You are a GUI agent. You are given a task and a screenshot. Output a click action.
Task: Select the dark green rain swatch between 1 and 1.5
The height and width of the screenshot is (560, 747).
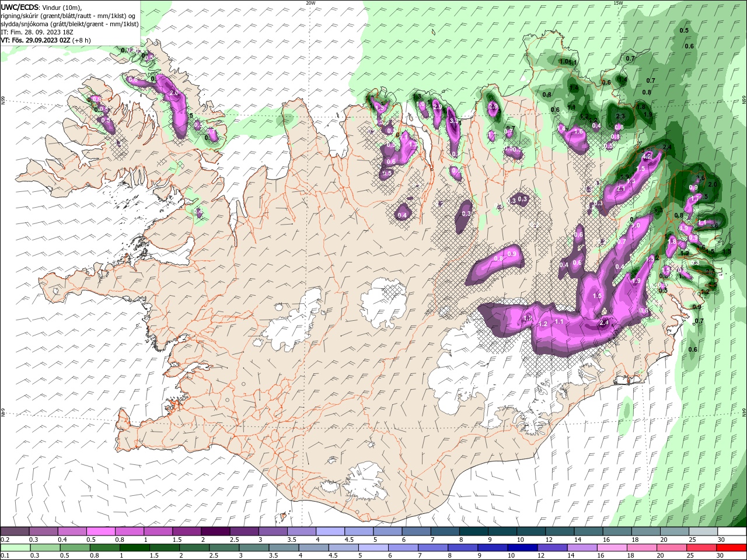[x=135, y=548]
